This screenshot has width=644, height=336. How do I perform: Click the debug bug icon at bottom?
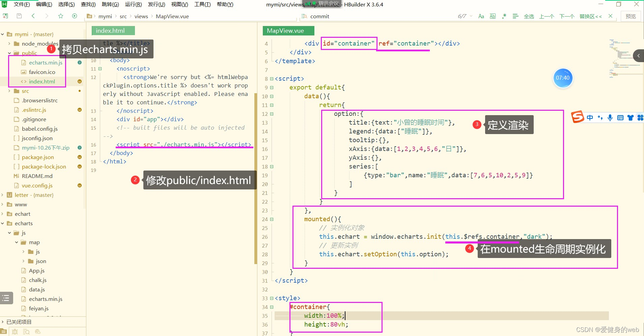pos(15,332)
